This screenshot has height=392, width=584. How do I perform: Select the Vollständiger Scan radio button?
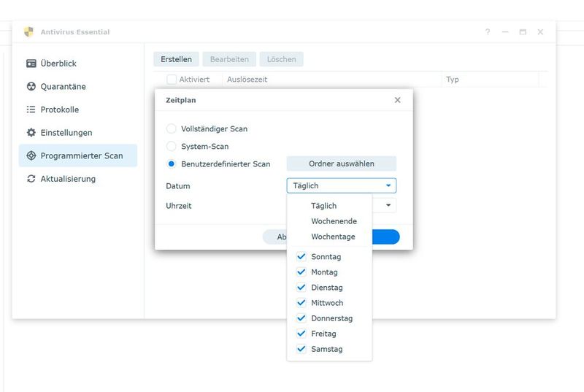(172, 128)
